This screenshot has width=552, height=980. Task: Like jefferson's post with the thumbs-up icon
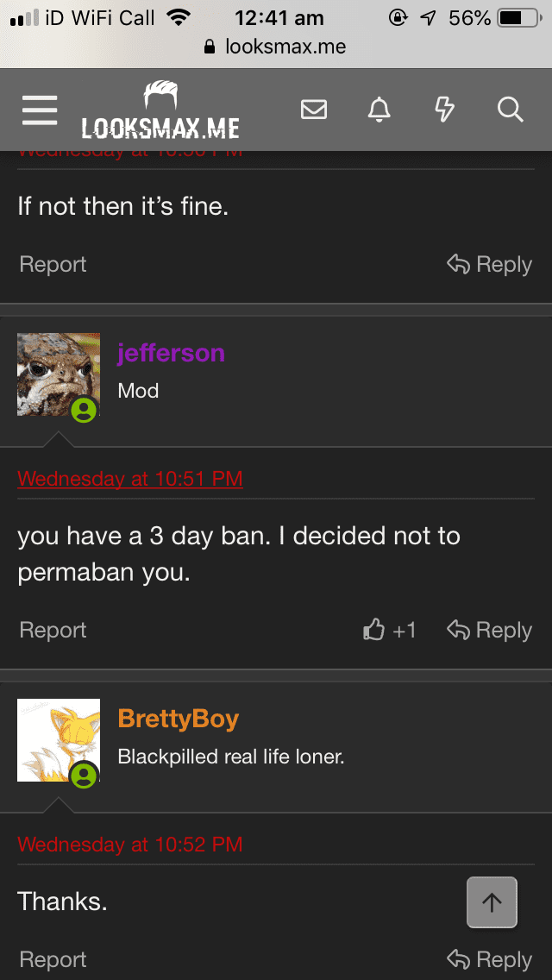click(373, 630)
